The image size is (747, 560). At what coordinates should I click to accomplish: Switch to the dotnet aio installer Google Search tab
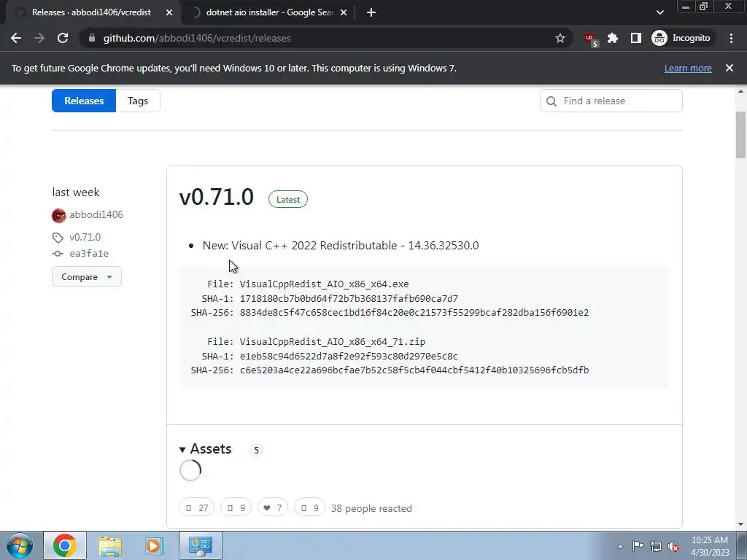click(x=269, y=12)
